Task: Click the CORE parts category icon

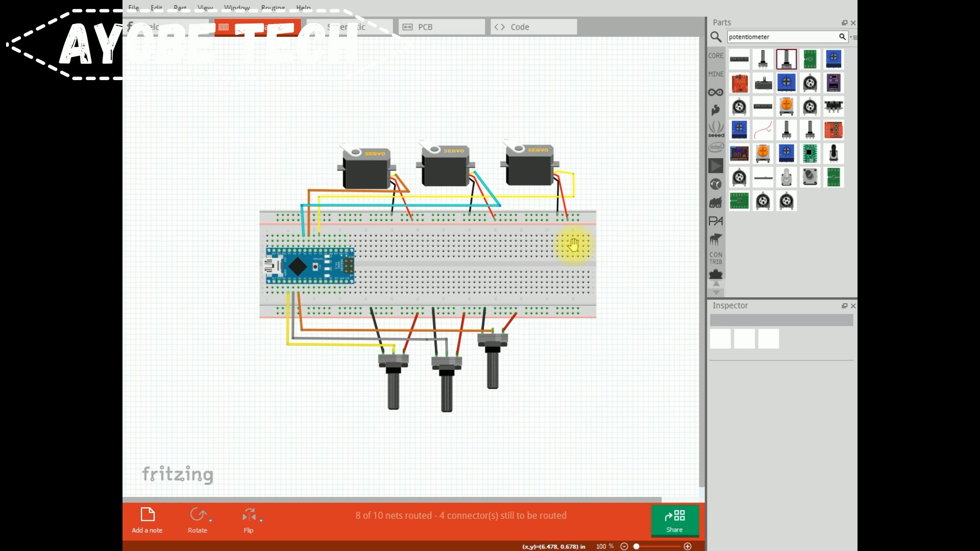Action: pyautogui.click(x=716, y=55)
